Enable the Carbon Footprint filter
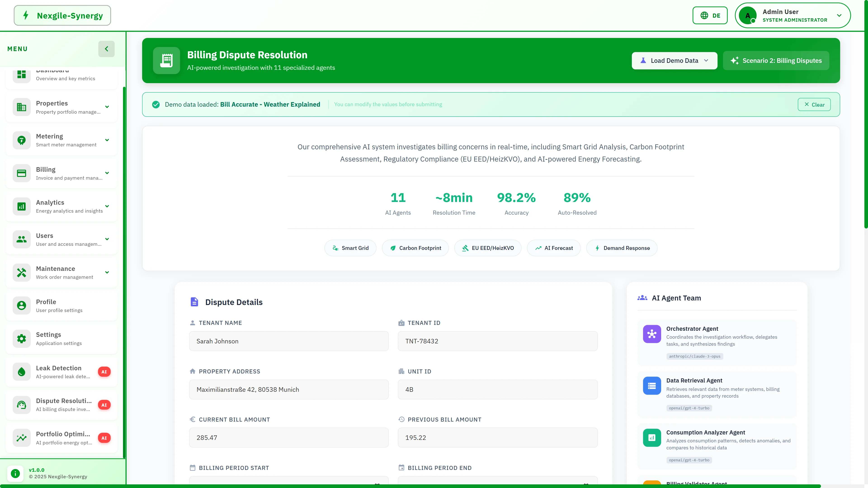868x488 pixels. click(x=415, y=248)
